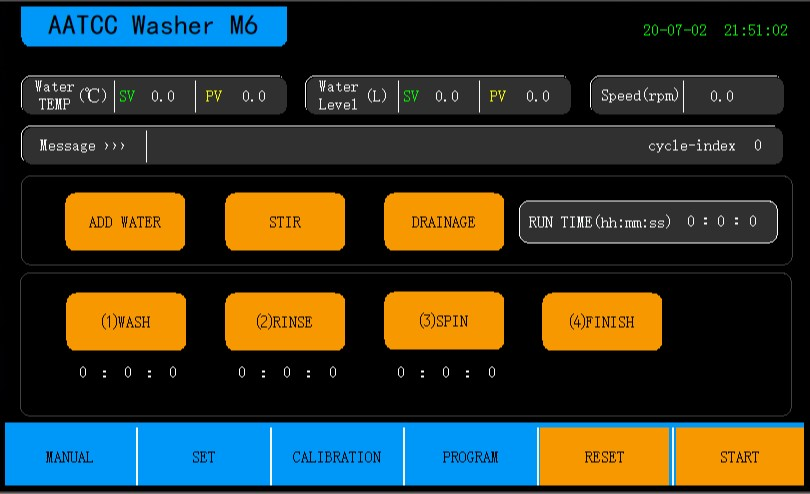Click the (4)FINISH stage button
Image resolution: width=810 pixels, height=494 pixels.
(x=602, y=321)
